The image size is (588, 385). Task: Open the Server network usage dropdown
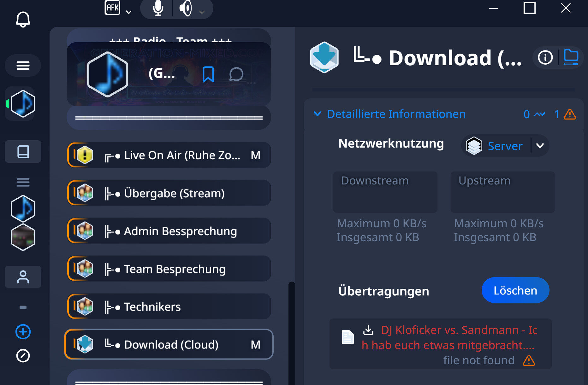tap(540, 146)
